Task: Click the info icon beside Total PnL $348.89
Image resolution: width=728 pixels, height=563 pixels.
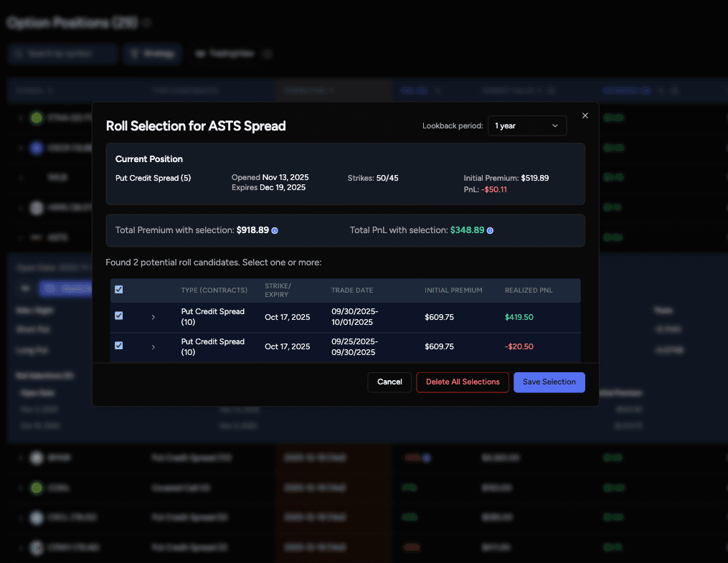Action: pos(491,231)
